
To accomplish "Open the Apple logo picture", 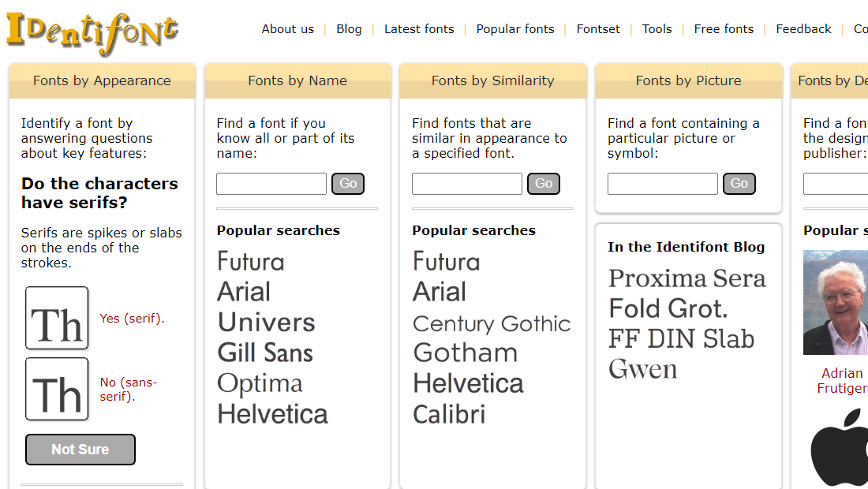I will (x=840, y=448).
